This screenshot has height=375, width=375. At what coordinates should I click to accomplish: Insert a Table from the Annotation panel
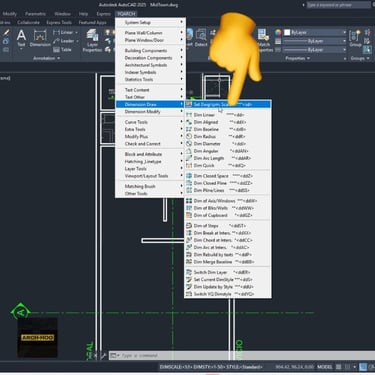62,50
